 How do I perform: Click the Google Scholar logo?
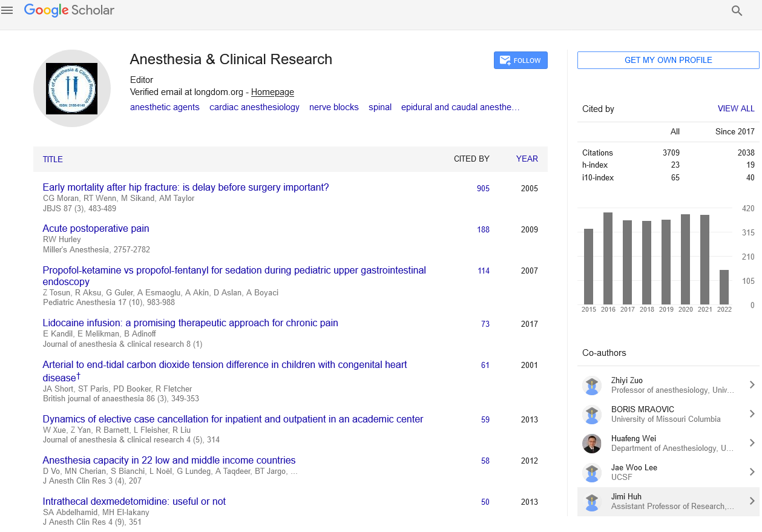coord(69,10)
